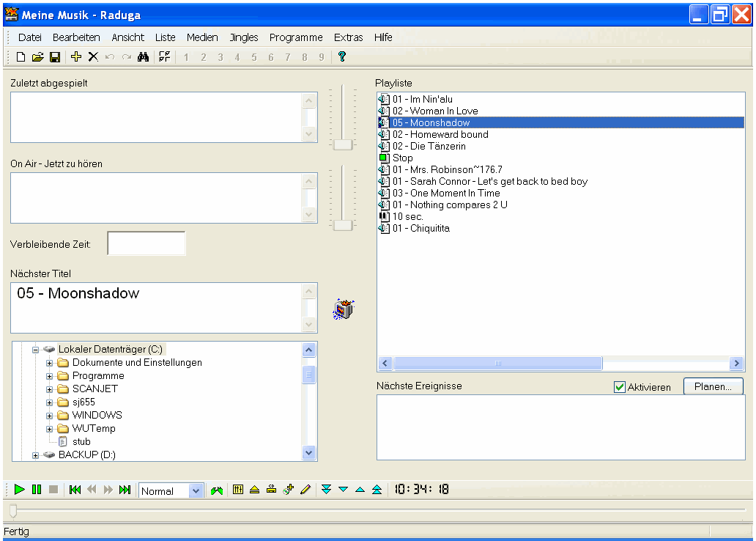Expand the BACKUP (D:) drive node
The width and height of the screenshot is (756, 541).
click(35, 455)
